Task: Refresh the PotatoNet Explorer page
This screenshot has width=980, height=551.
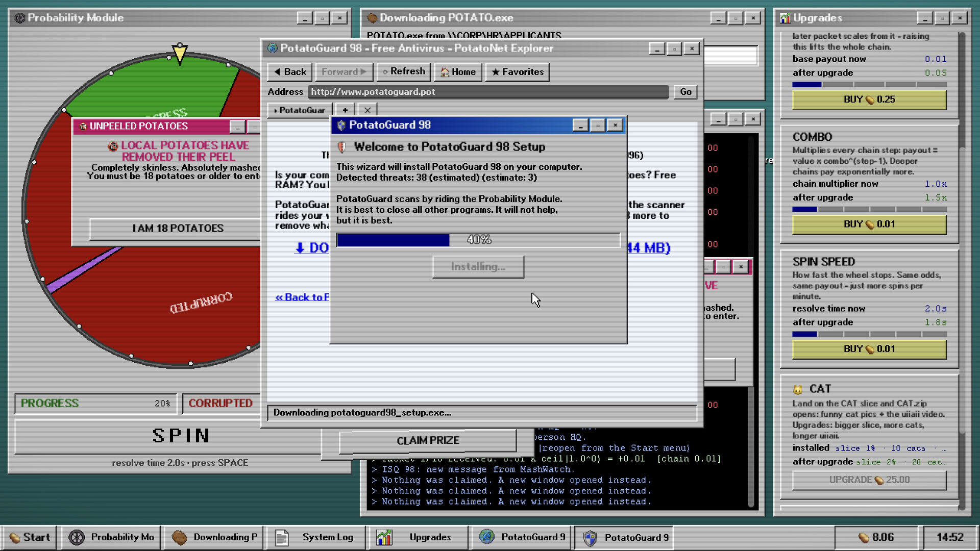Action: pos(404,71)
